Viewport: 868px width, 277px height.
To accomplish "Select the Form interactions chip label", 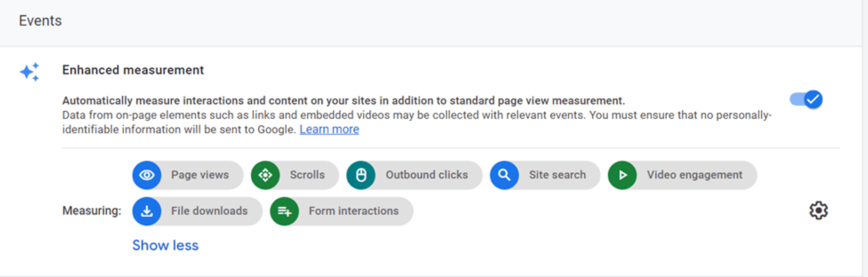I will 353,211.
